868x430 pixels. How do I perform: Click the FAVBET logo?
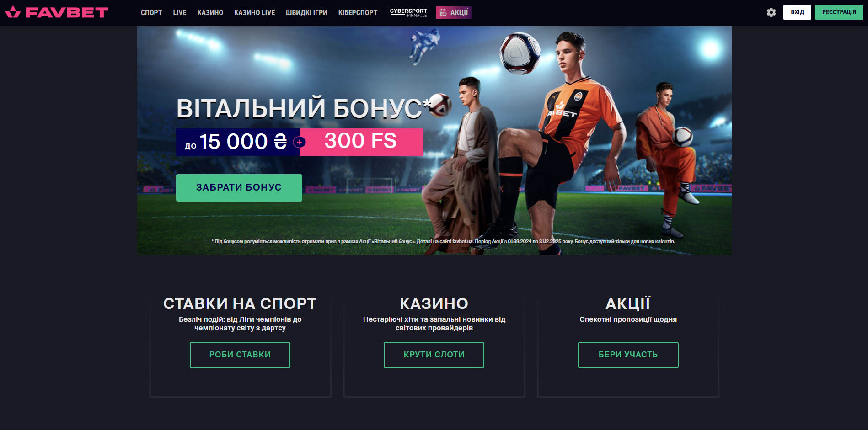pos(57,12)
